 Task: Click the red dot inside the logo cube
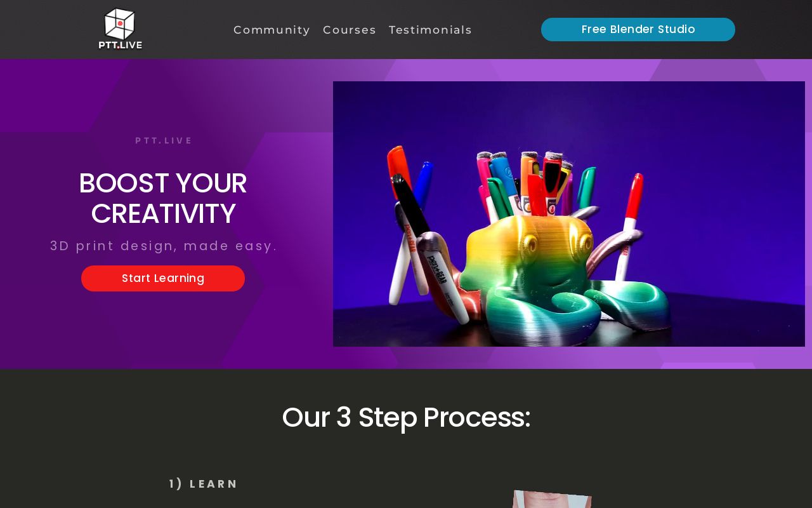click(x=119, y=23)
